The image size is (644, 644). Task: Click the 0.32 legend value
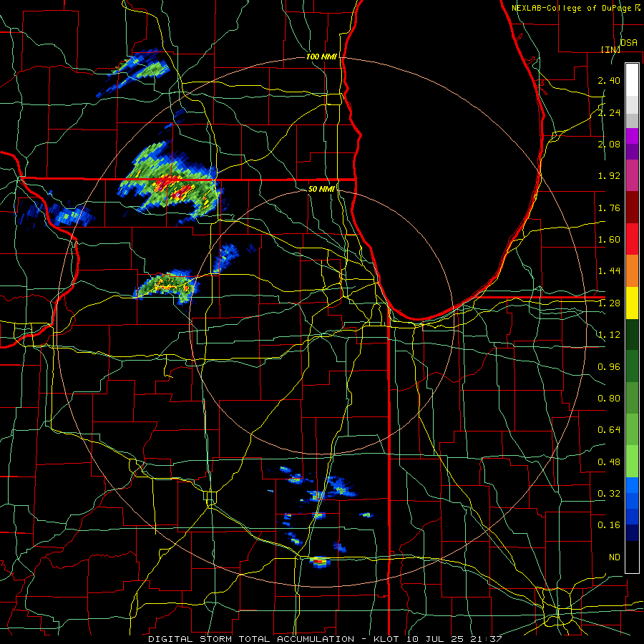(609, 494)
